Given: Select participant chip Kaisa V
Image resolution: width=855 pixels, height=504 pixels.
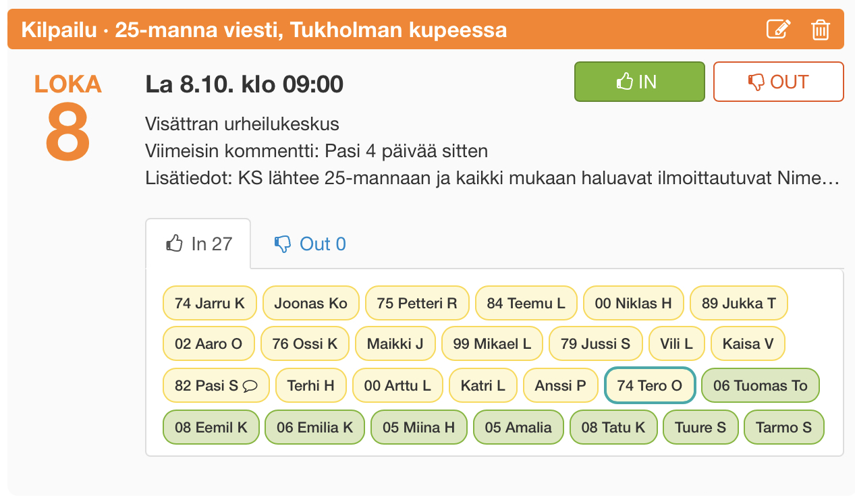Looking at the screenshot, I should [748, 344].
